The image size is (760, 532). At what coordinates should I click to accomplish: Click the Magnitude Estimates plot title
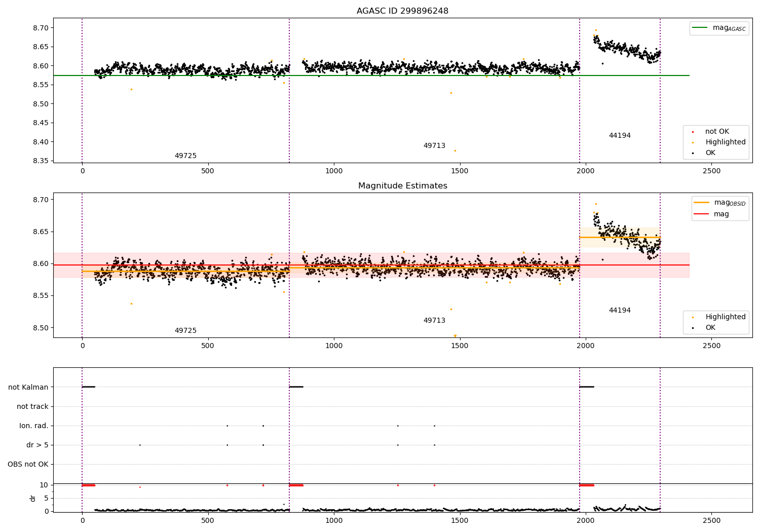[402, 186]
